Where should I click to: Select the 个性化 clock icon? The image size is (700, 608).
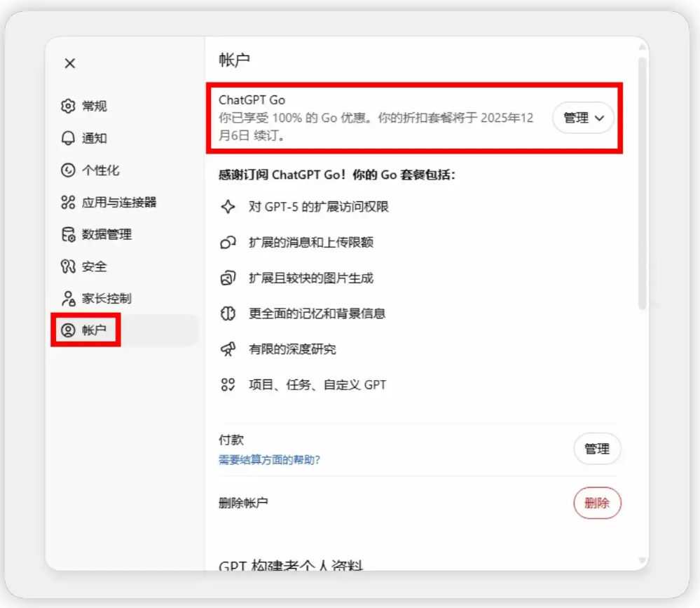tap(68, 170)
